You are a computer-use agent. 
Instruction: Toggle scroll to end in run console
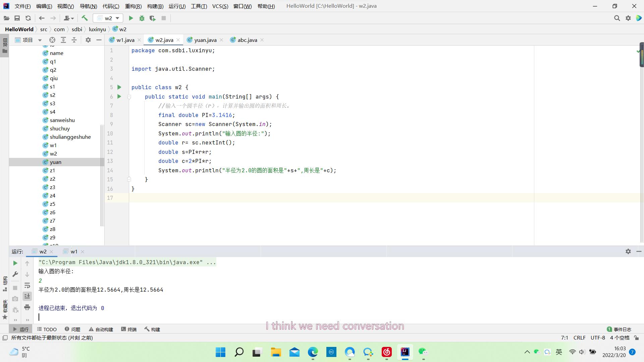(27, 296)
